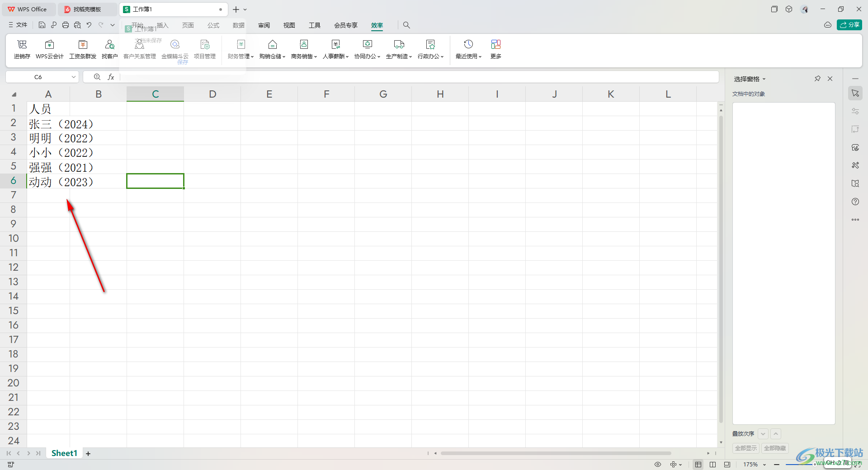
Task: Click zoom out minus button
Action: (x=777, y=465)
